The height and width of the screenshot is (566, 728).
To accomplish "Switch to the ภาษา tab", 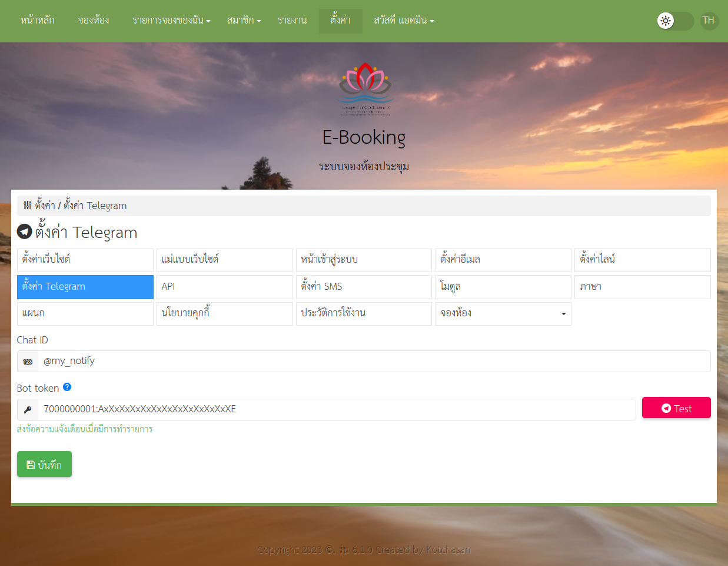I will point(643,287).
